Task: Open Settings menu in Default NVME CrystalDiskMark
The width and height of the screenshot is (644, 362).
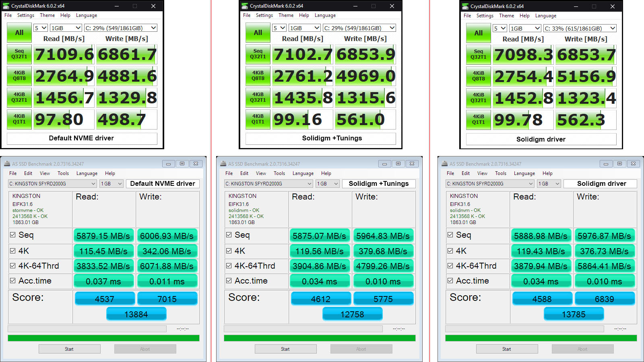Action: [26, 15]
